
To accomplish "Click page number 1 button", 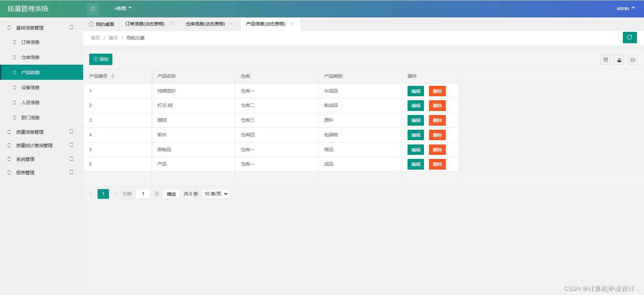I will pos(103,194).
